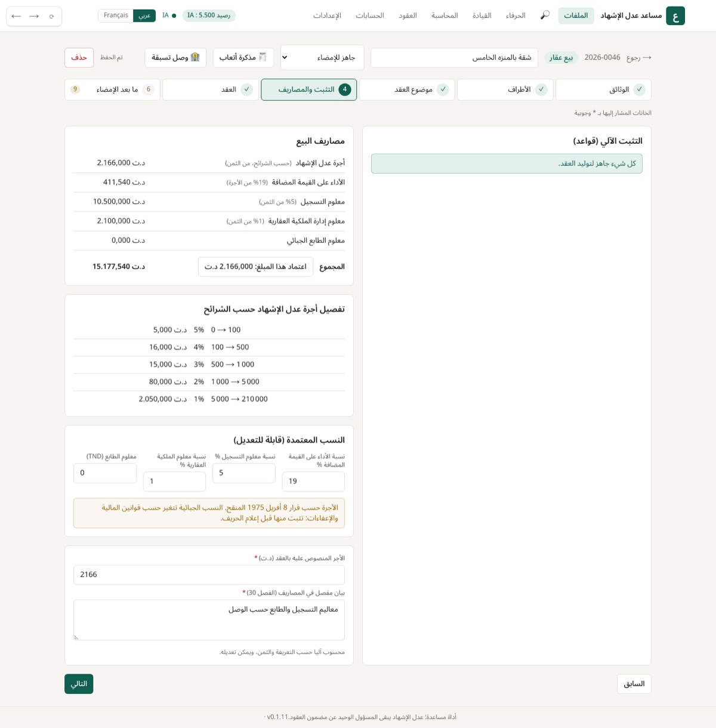The width and height of the screenshot is (716, 728).
Task: Click the bracket row 5 000 ⟶ 210 000
Action: 209,399
